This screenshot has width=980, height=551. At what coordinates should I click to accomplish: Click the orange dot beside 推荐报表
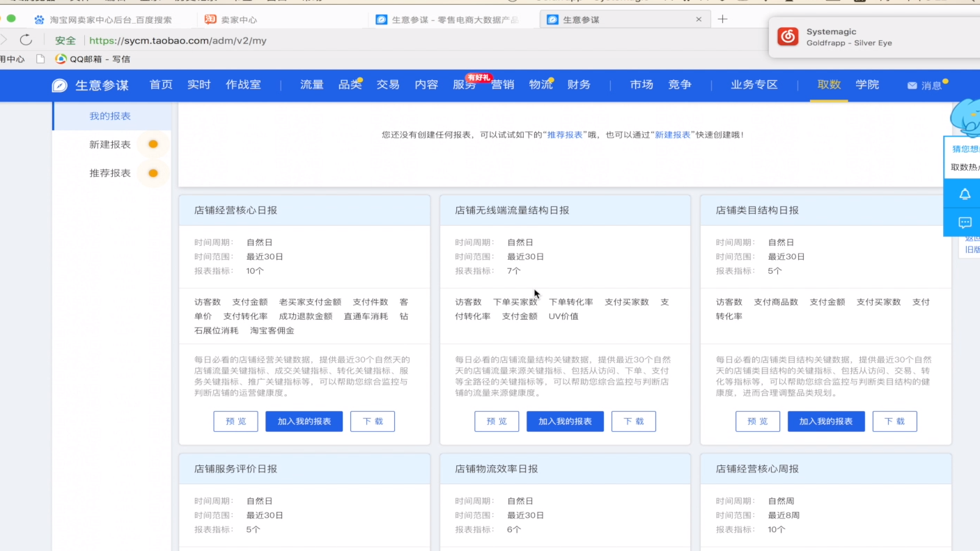[153, 173]
